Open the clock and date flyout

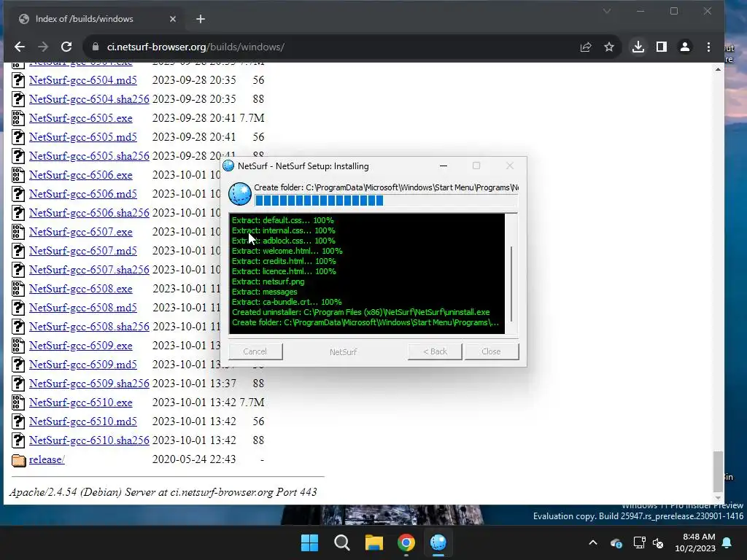coord(695,542)
